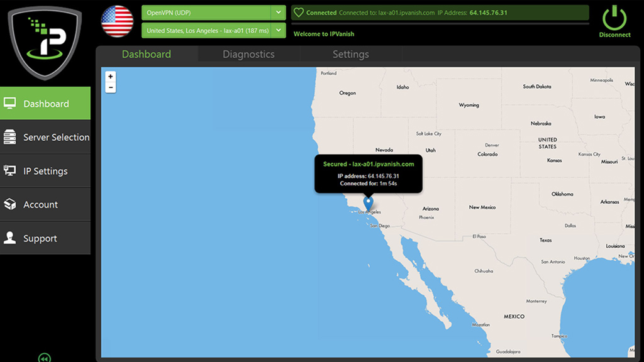Screen dimensions: 644x362
Task: Open Account in the sidebar
Action: [x=45, y=204]
